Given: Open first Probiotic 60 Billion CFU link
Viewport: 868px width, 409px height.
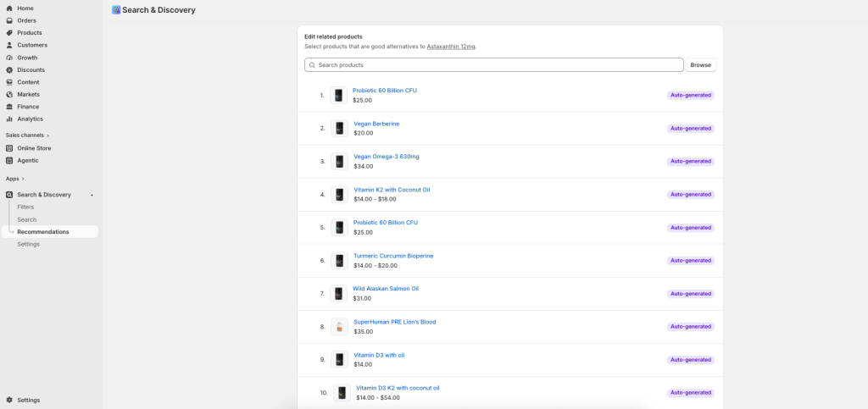Looking at the screenshot, I should pos(385,91).
